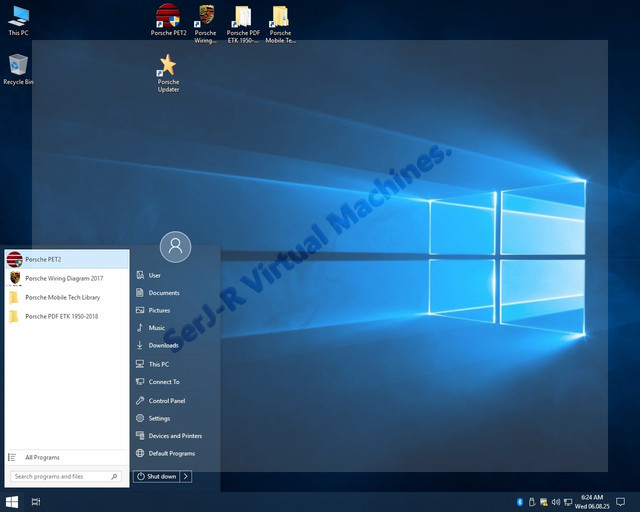Click the network tray icon
This screenshot has height=512, width=640.
[568, 502]
